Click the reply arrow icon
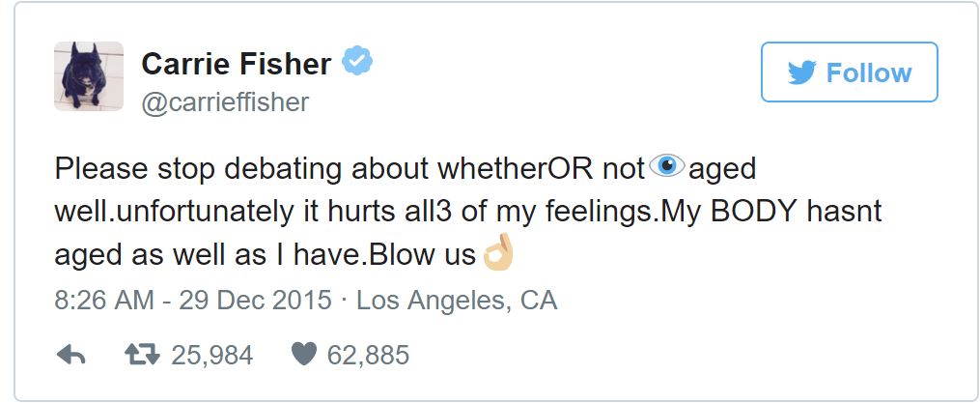 (71, 356)
